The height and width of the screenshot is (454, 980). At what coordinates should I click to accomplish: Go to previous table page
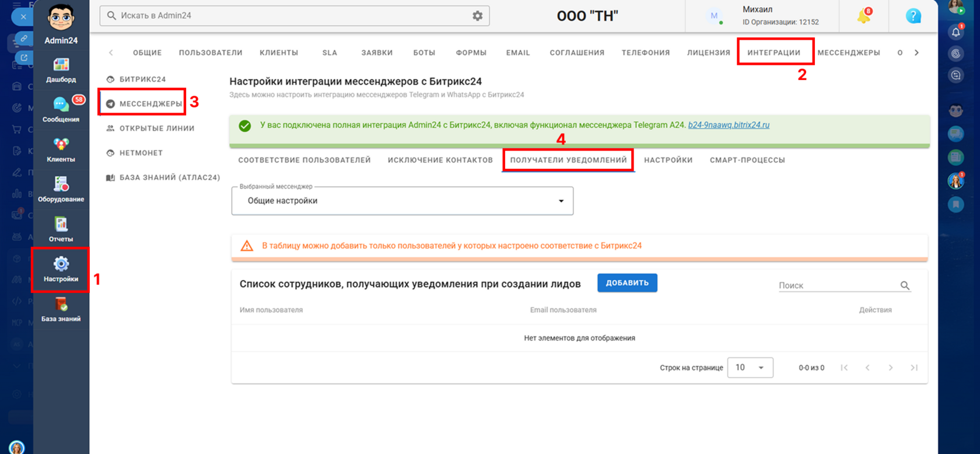click(867, 368)
